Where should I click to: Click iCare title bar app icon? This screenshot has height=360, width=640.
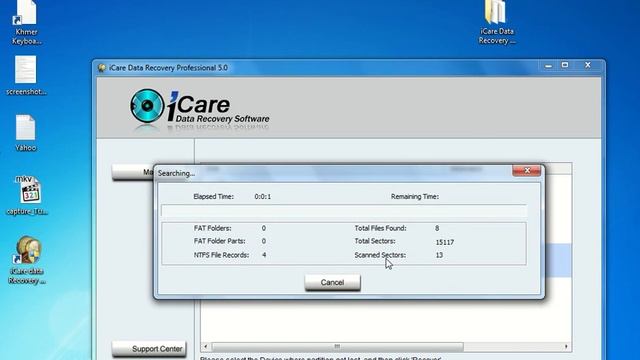[x=102, y=68]
